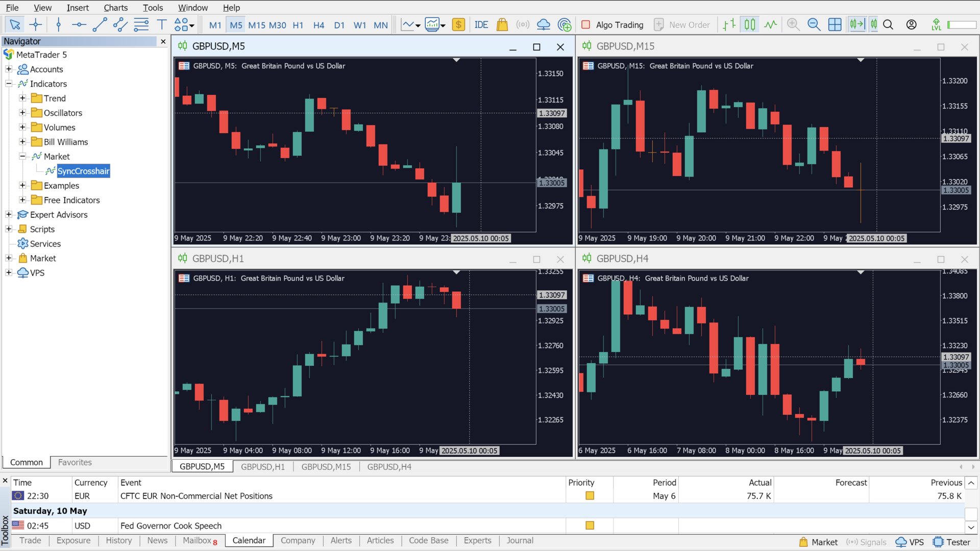Click the Tile Windows grid icon
The height and width of the screenshot is (551, 980).
tap(835, 24)
